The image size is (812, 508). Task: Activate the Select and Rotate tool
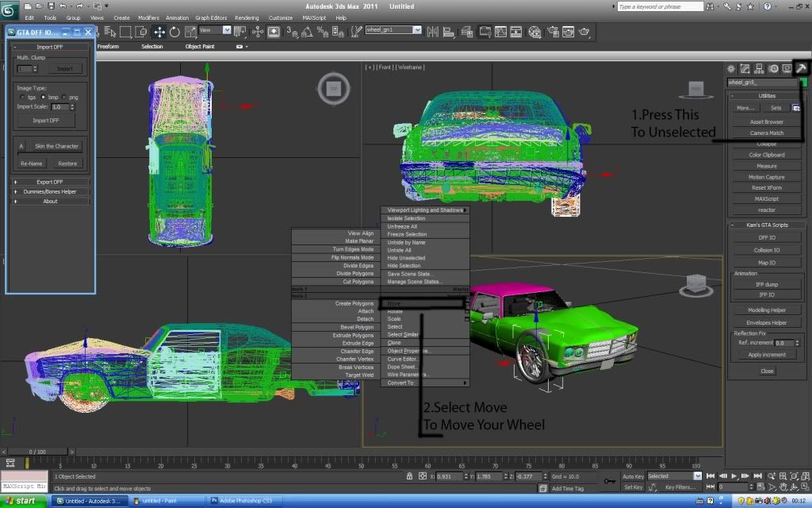point(174,32)
